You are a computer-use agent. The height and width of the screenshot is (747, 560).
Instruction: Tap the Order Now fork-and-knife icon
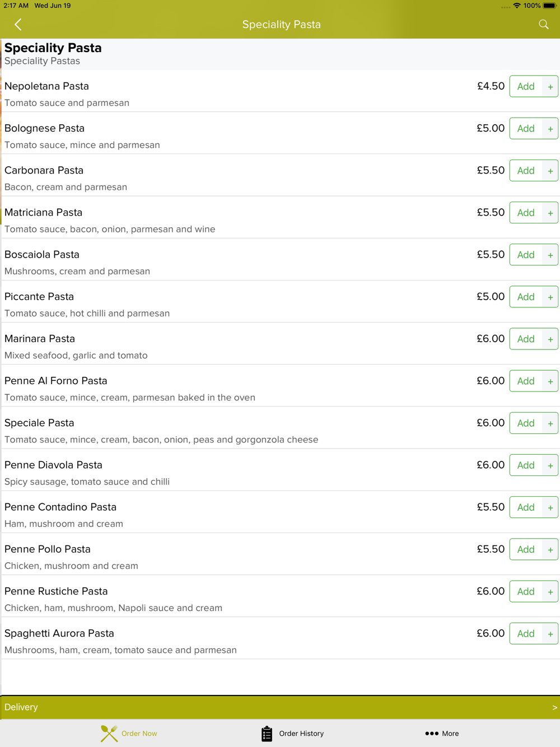(x=109, y=734)
